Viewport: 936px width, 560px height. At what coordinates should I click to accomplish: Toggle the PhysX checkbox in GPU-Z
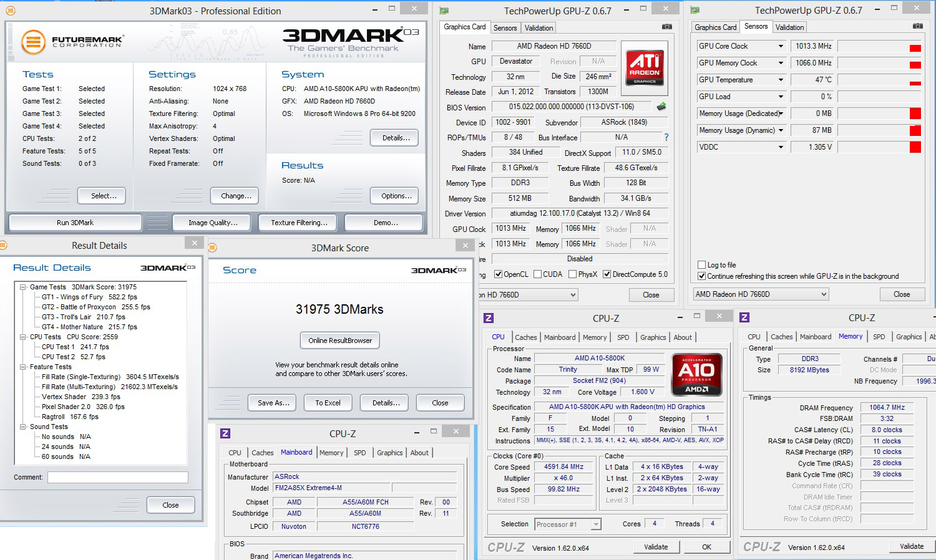point(572,274)
